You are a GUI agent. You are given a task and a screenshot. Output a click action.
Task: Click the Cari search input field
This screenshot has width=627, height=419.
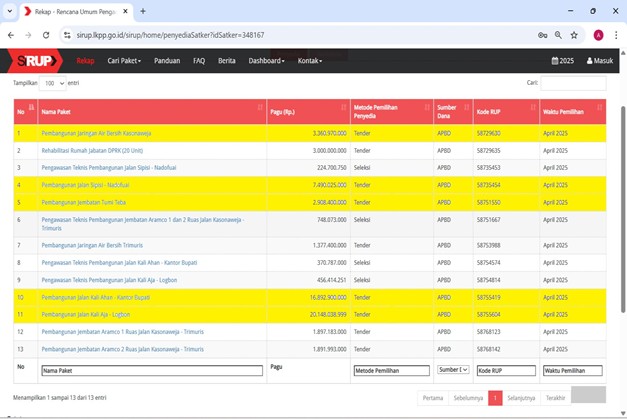click(x=572, y=83)
